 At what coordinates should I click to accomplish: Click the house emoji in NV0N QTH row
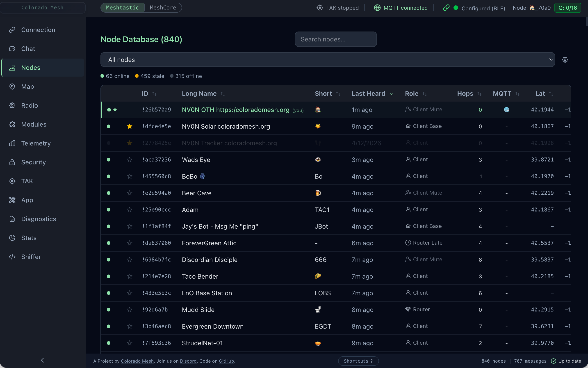tap(318, 110)
